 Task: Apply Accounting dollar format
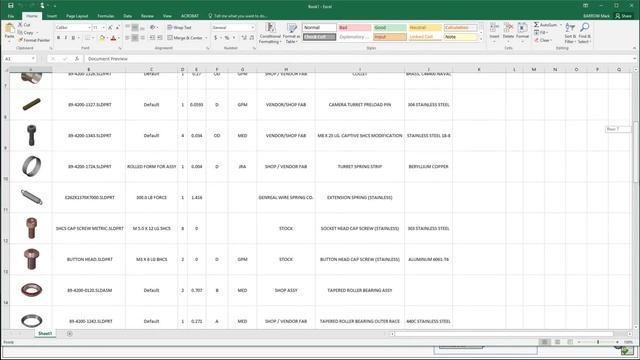216,38
